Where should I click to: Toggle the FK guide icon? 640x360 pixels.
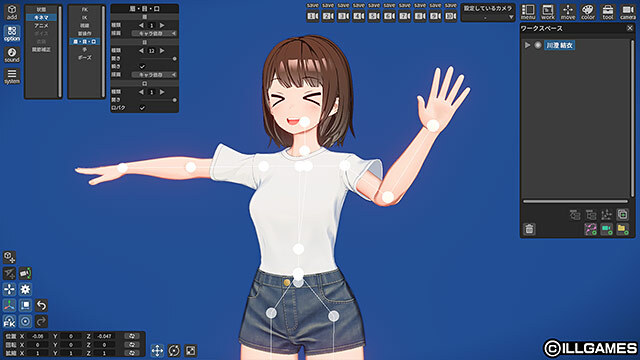9,321
